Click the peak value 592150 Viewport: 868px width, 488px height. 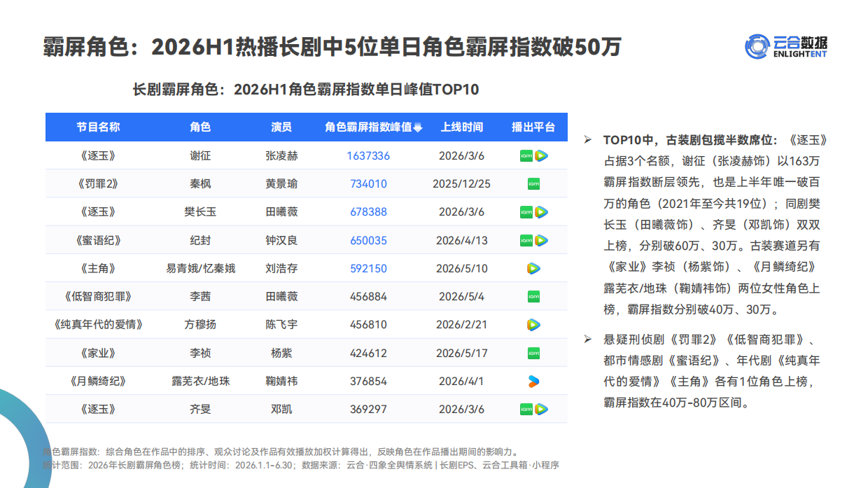(368, 268)
